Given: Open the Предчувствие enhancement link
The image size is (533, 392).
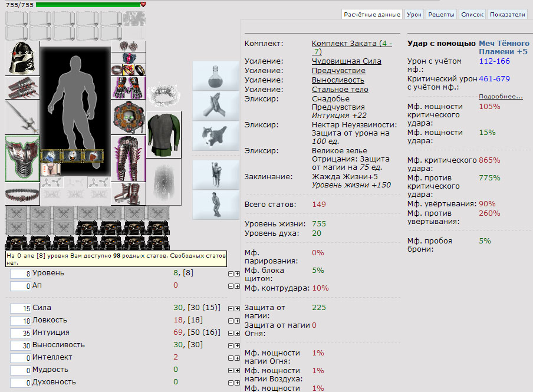Looking at the screenshot, I should click(x=338, y=71).
